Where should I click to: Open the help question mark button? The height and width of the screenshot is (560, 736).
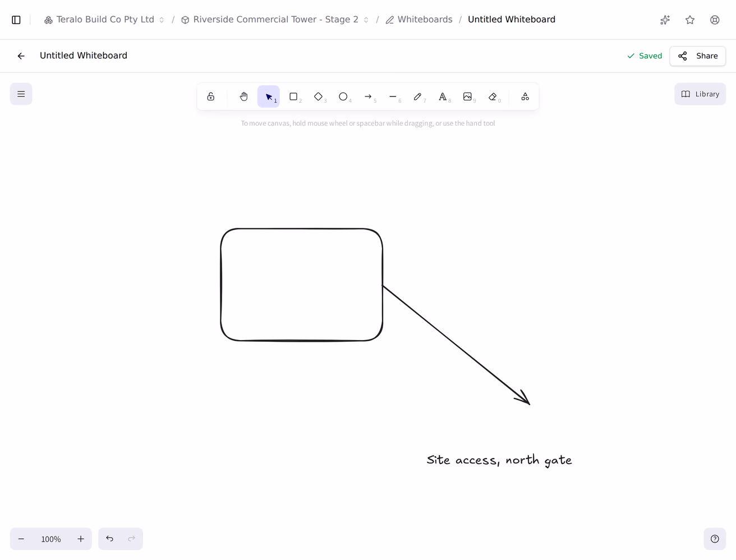point(715,539)
